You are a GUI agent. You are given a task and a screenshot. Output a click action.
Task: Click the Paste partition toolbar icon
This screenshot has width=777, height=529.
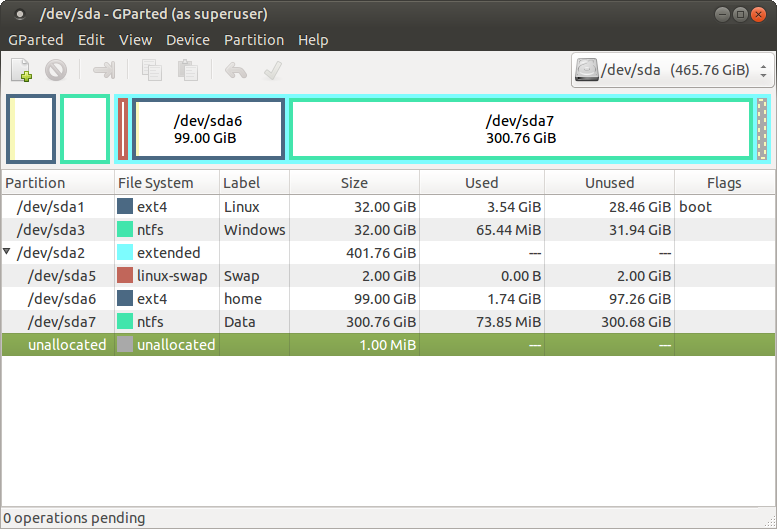tap(187, 70)
